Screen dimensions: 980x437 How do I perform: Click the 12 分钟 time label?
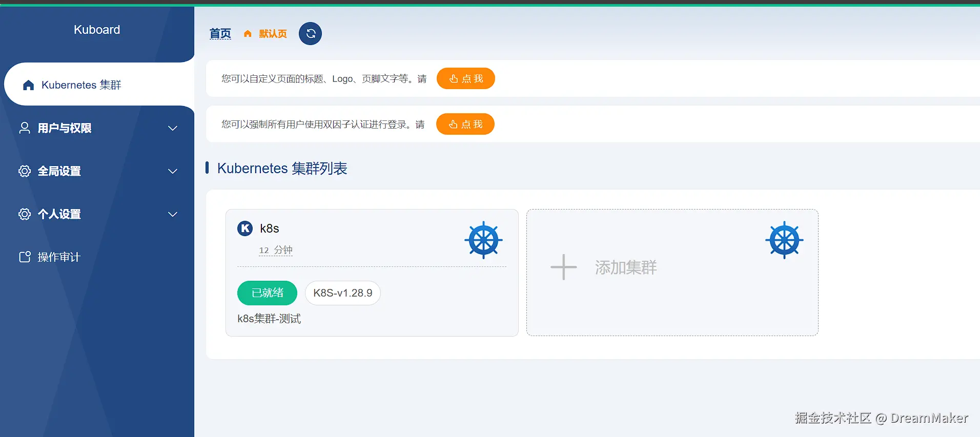[x=276, y=250]
